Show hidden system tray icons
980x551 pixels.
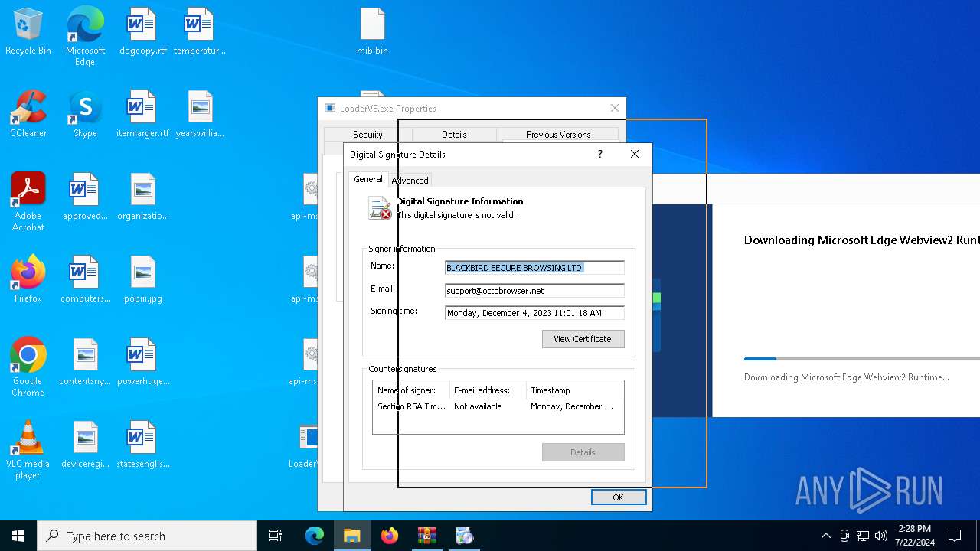tap(825, 536)
